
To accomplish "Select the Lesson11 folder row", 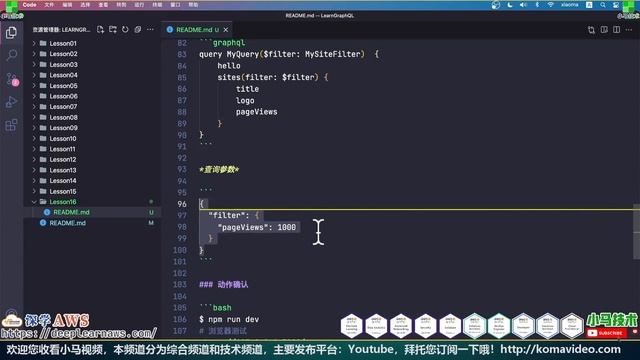I will 92,149.
